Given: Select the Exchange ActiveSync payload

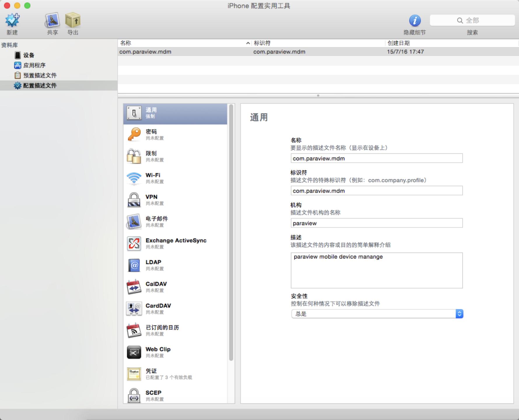Looking at the screenshot, I should coord(175,243).
